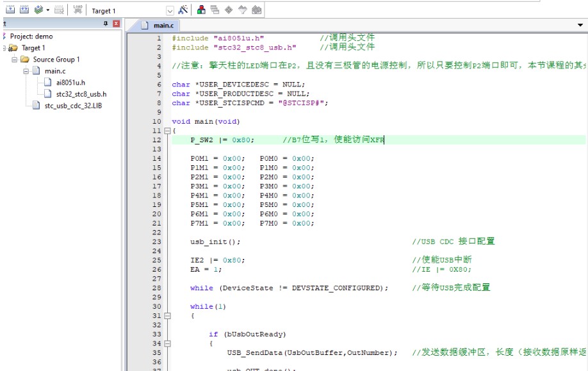
Task: Click the usb_init() call on line 23
Action: (x=215, y=242)
